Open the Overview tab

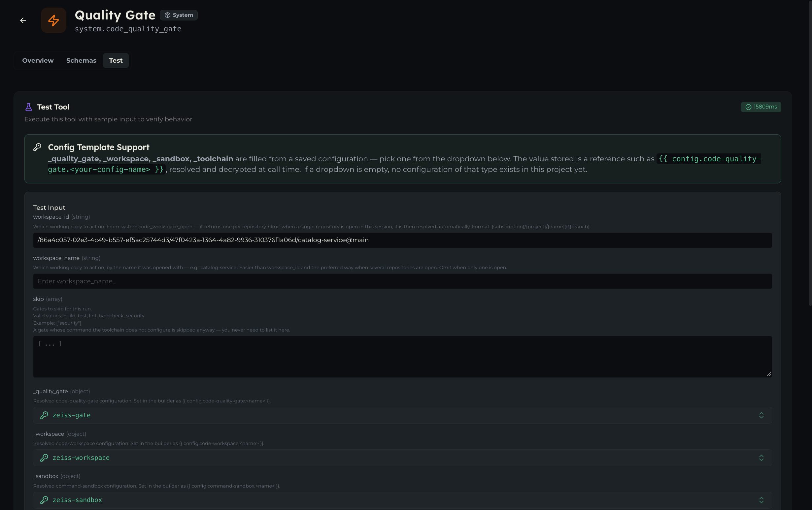[x=38, y=60]
